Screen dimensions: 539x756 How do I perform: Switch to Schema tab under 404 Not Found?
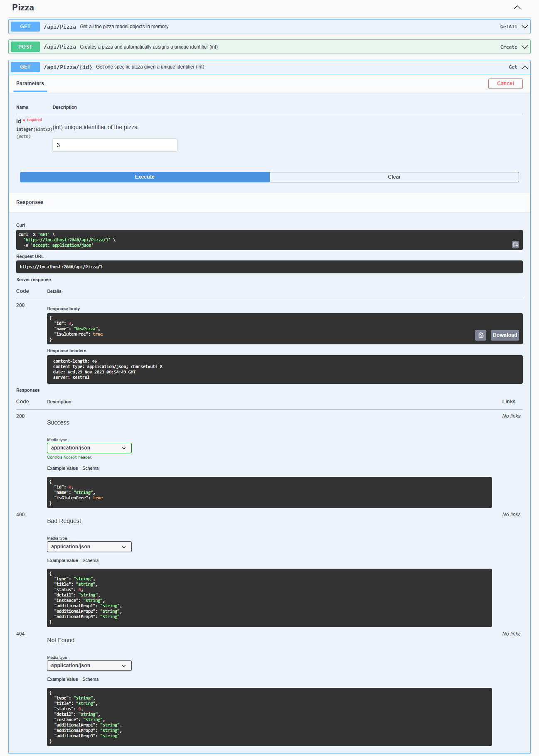(x=91, y=679)
